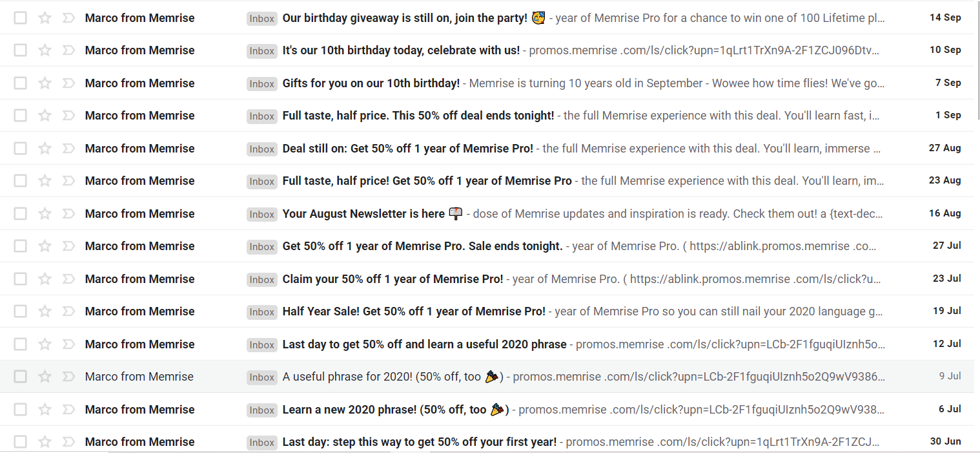Screen dimensions: 980x453
Task: Check the box for the 27 Jul sale email
Action: pyautogui.click(x=21, y=246)
